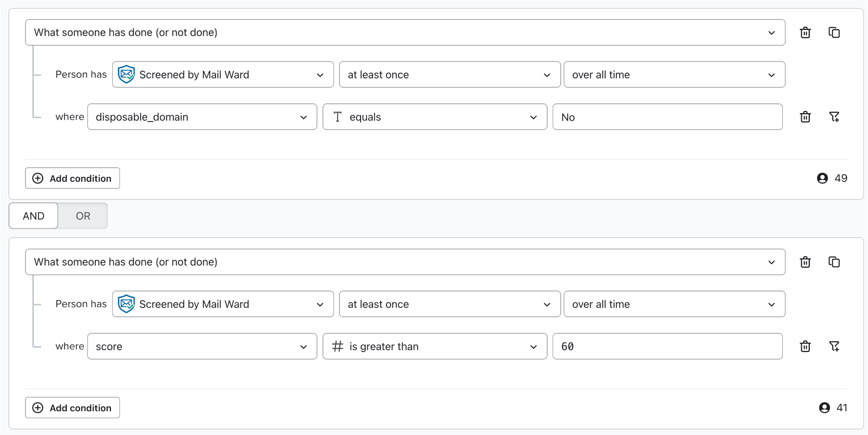The width and height of the screenshot is (868, 435).
Task: Open the second Screened by Mail Ward dropdown
Action: (x=223, y=304)
